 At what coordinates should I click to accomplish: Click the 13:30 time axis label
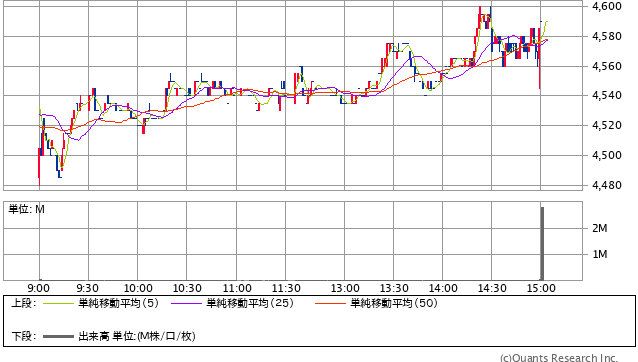(x=394, y=288)
